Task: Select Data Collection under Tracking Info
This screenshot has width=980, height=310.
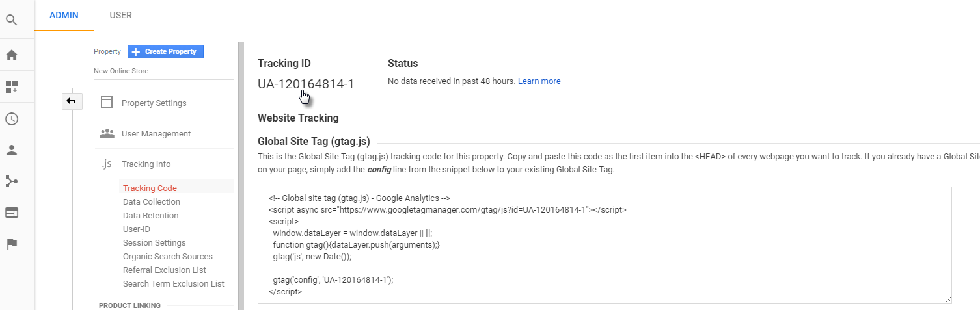Action: pyautogui.click(x=152, y=201)
